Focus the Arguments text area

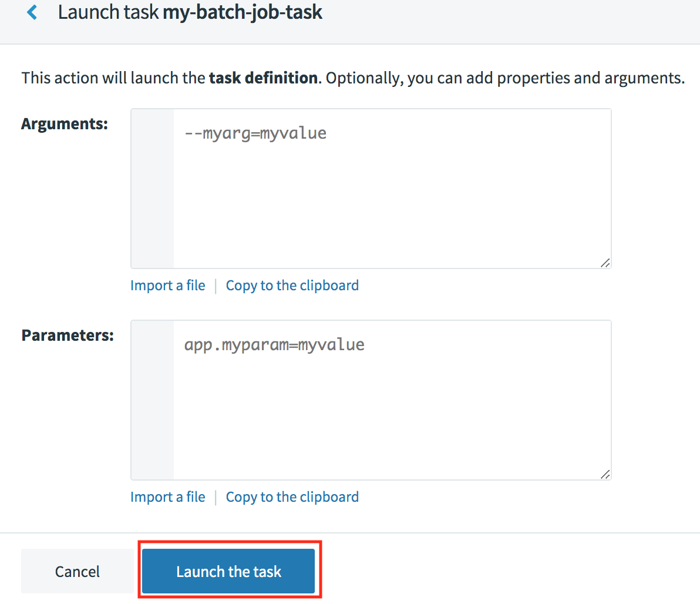tap(392, 189)
